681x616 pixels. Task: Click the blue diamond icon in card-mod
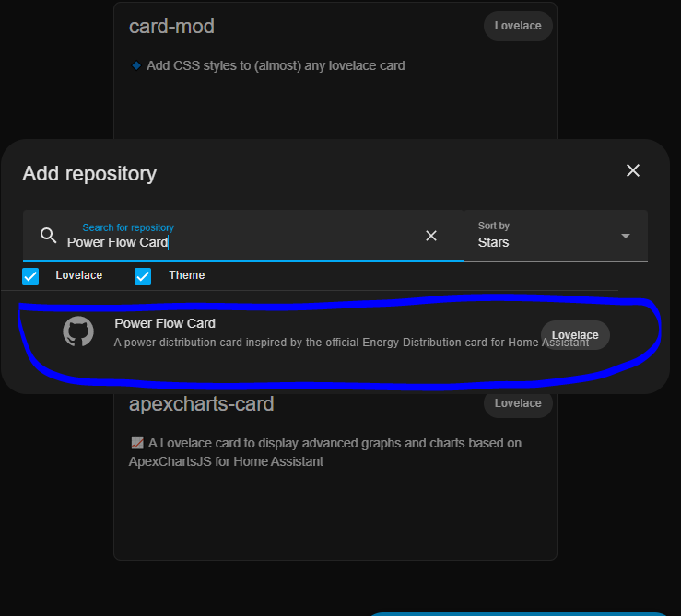point(136,65)
